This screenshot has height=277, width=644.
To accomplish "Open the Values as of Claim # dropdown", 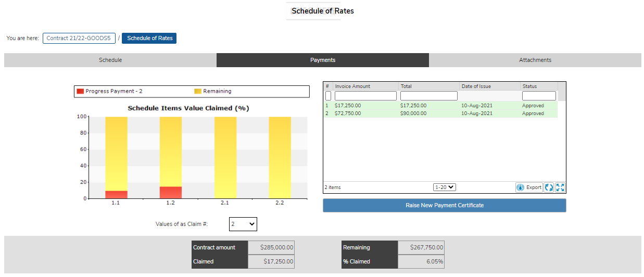I will [243, 224].
